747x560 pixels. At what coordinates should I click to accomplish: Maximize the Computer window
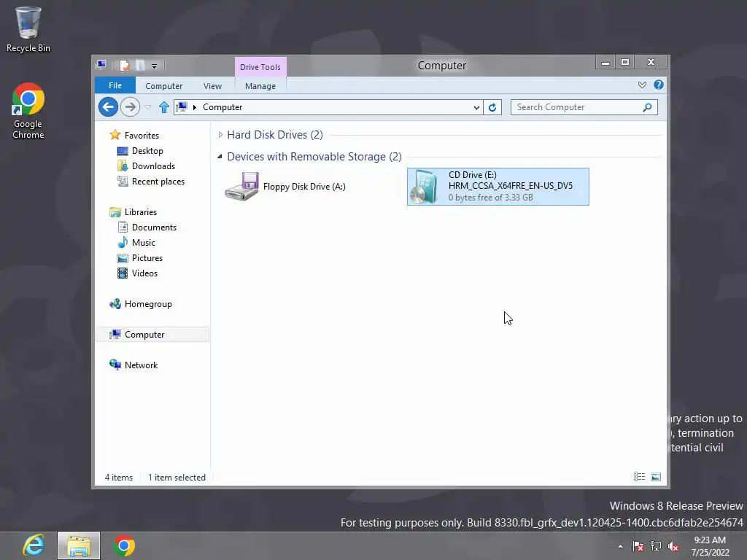[625, 63]
